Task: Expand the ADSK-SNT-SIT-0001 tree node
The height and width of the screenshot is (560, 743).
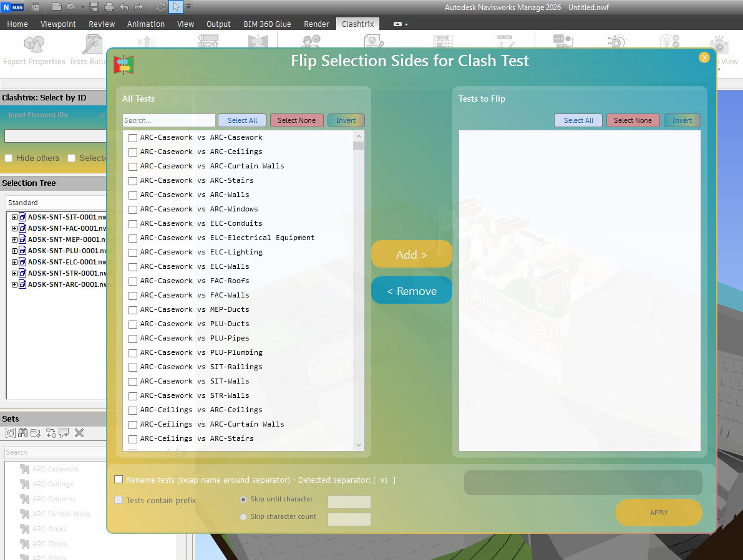Action: [14, 217]
